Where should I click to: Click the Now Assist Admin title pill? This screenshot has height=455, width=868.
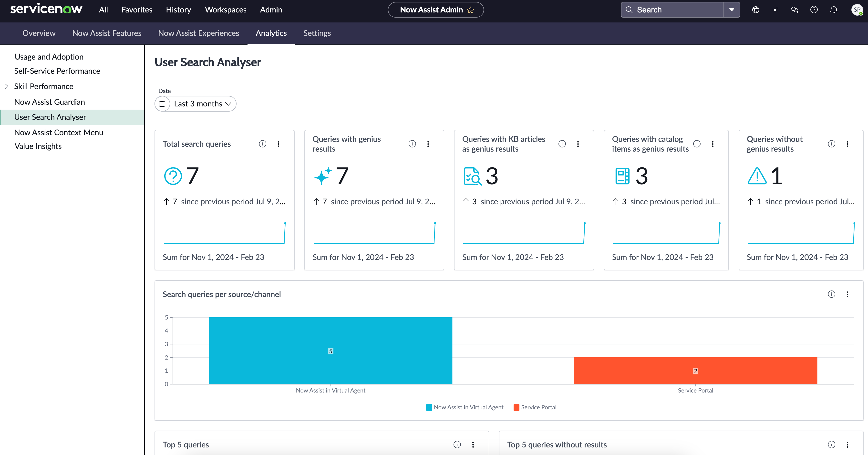coord(436,10)
